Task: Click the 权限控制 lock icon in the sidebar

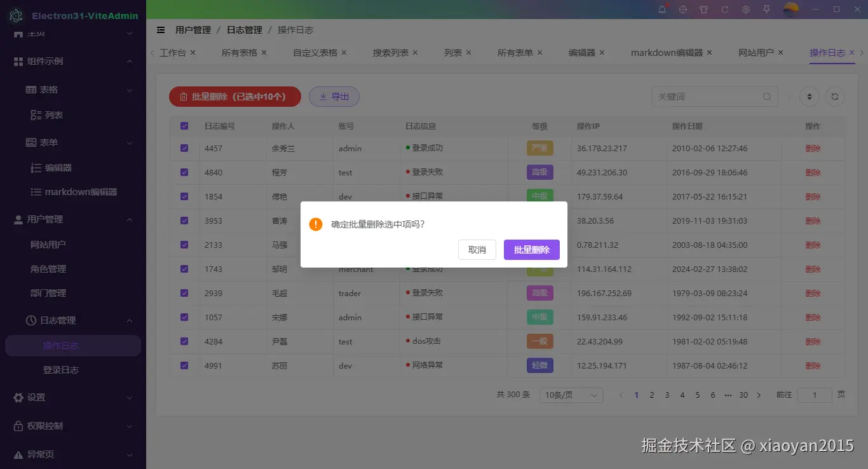Action: point(18,426)
